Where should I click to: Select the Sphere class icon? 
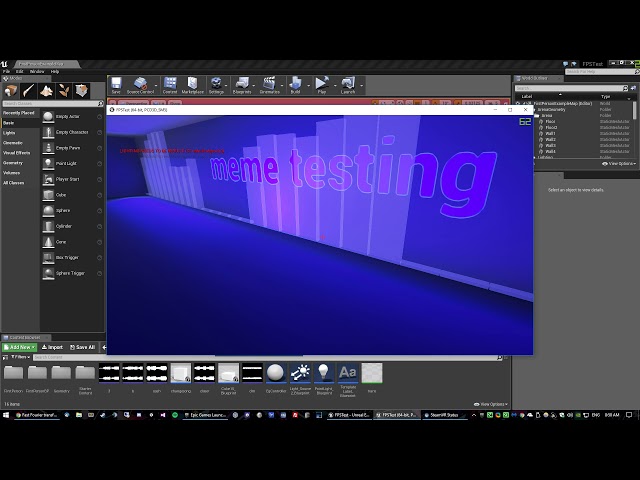coord(48,211)
